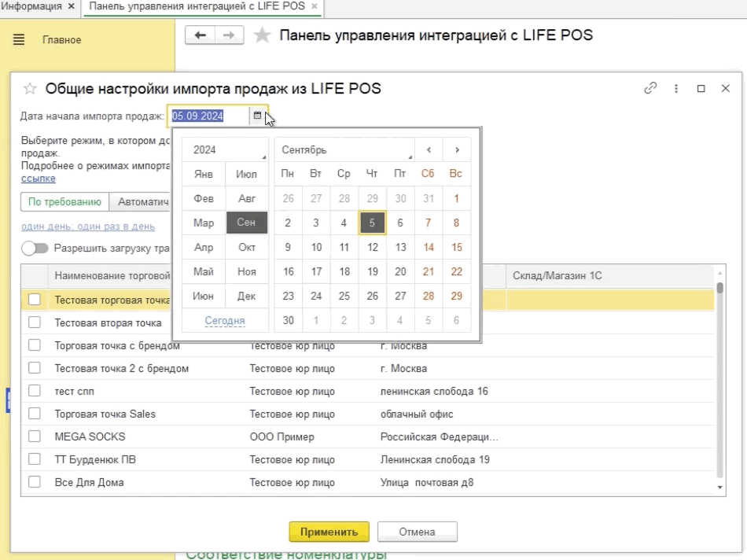Switch to the Информация tab

pyautogui.click(x=31, y=6)
